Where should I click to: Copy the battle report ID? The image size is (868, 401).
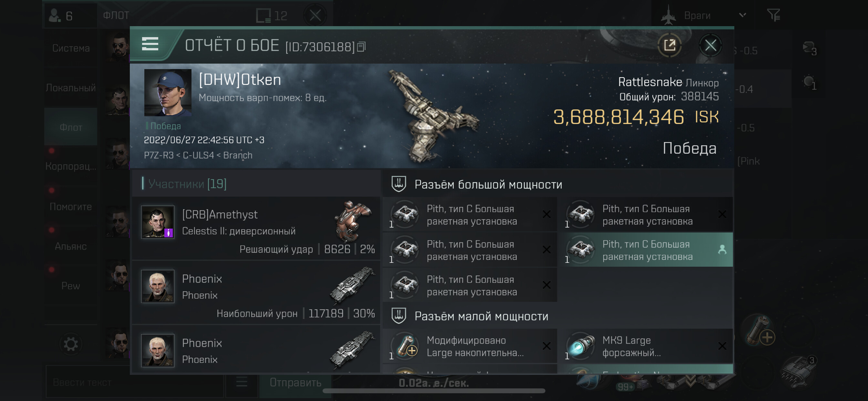click(x=361, y=47)
